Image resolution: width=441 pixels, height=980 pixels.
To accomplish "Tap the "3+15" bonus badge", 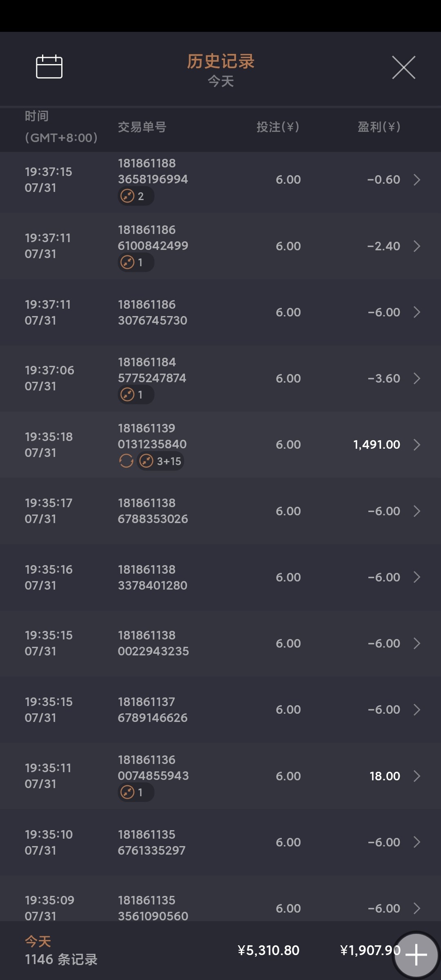I will (160, 461).
